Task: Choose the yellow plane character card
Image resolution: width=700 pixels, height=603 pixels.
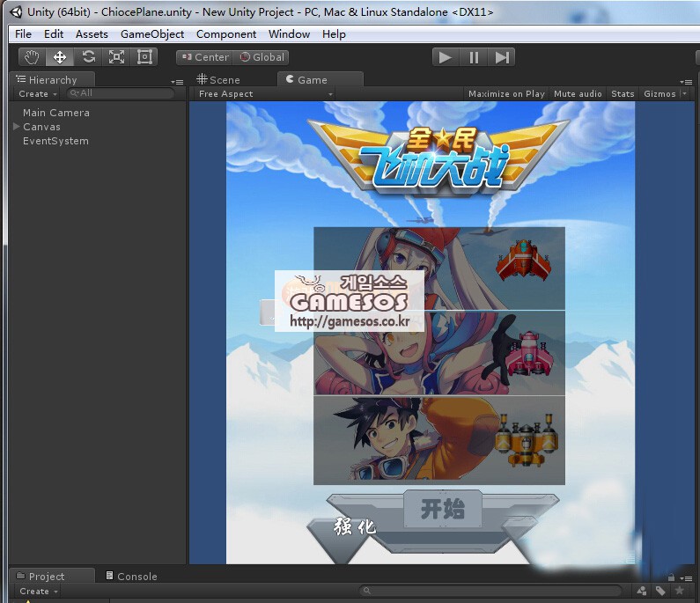Action: (x=439, y=440)
